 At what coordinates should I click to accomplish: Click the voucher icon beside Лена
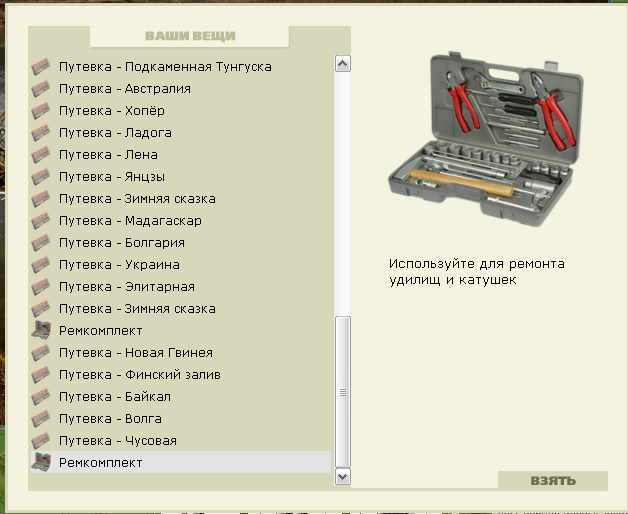[41, 155]
